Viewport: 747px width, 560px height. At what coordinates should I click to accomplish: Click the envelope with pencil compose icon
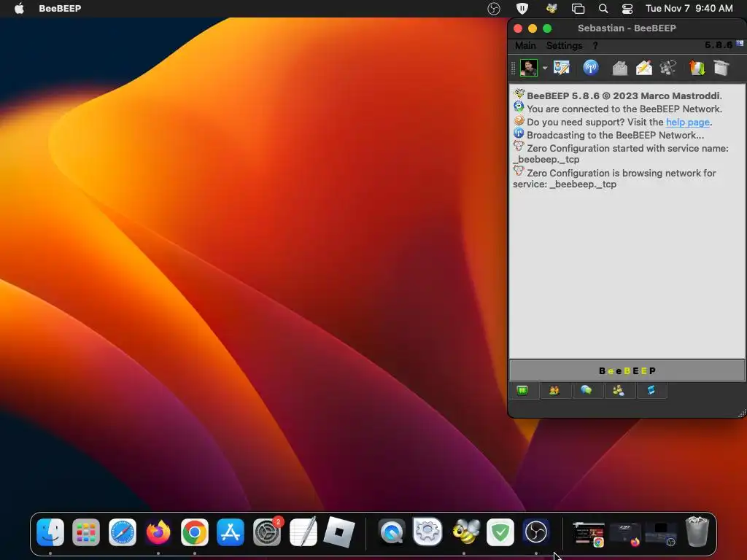point(643,68)
